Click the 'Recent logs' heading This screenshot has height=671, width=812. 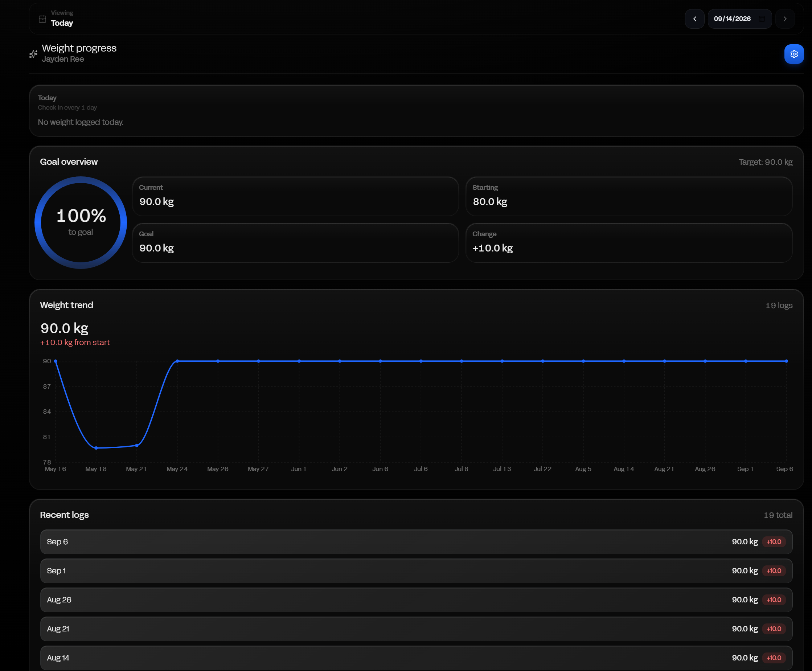point(65,515)
